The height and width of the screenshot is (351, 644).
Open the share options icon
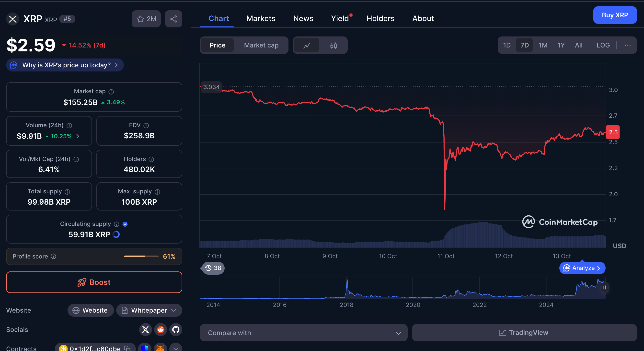173,19
